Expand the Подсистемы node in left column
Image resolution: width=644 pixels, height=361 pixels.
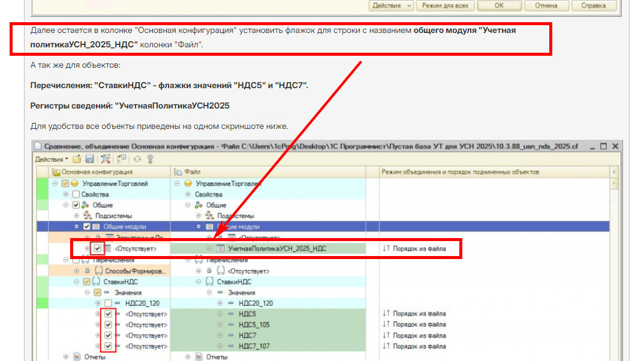pyautogui.click(x=76, y=216)
